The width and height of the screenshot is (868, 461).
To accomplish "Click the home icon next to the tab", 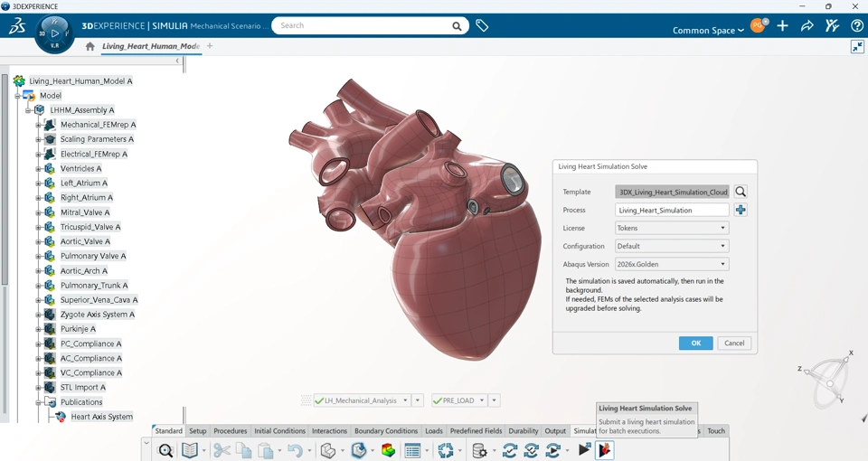I will [x=90, y=46].
